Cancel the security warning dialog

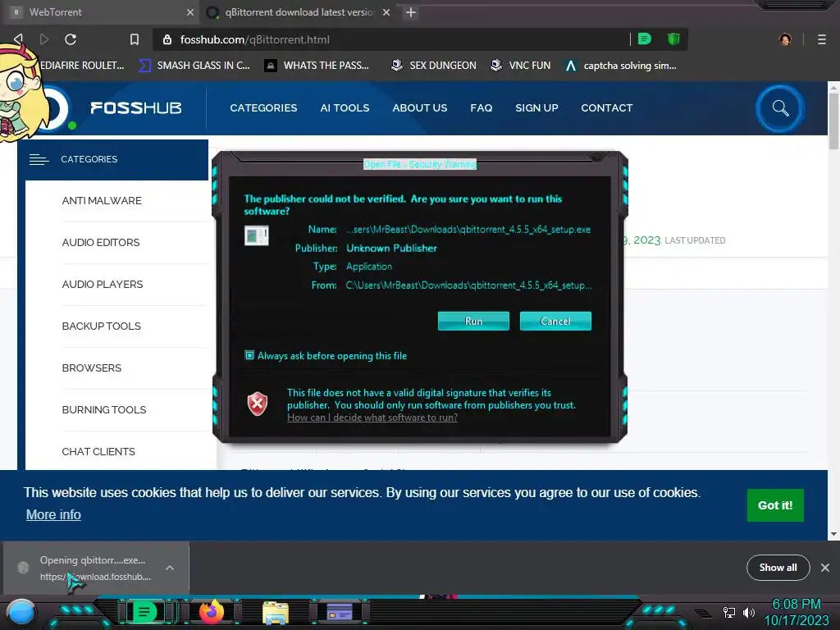click(x=555, y=321)
